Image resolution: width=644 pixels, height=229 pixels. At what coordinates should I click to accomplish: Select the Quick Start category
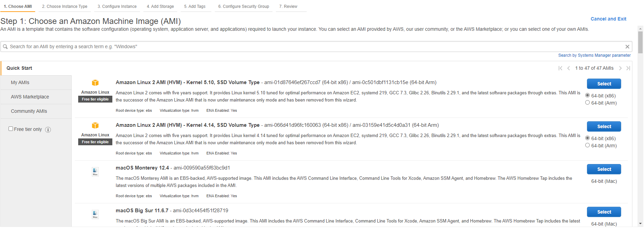pyautogui.click(x=36, y=68)
